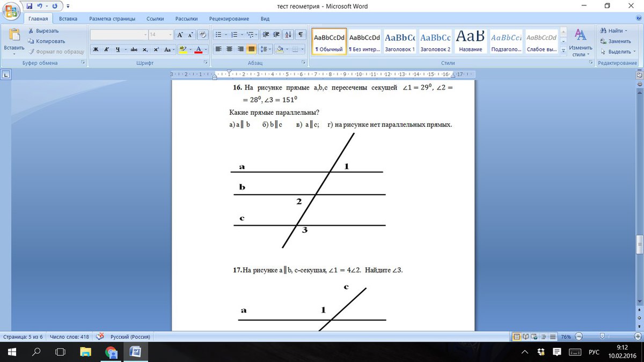The image size is (644, 362).
Task: Click zoom out minus button
Action: (579, 337)
